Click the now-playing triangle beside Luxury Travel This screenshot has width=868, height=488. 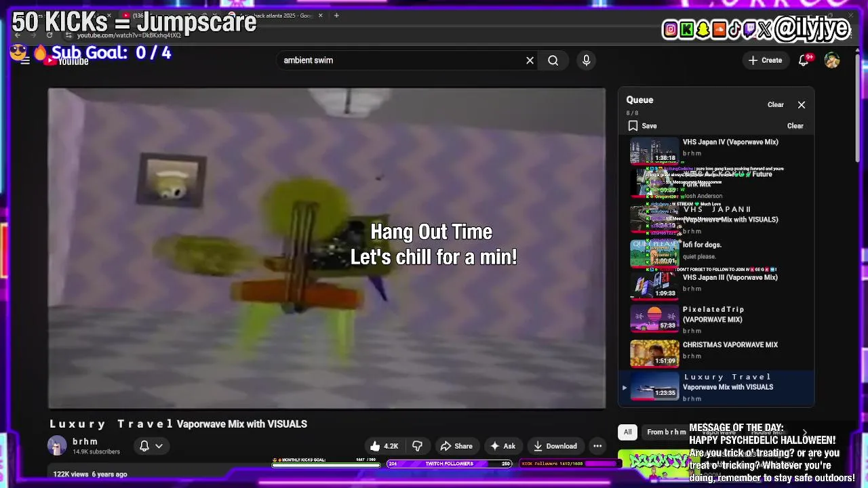point(625,388)
